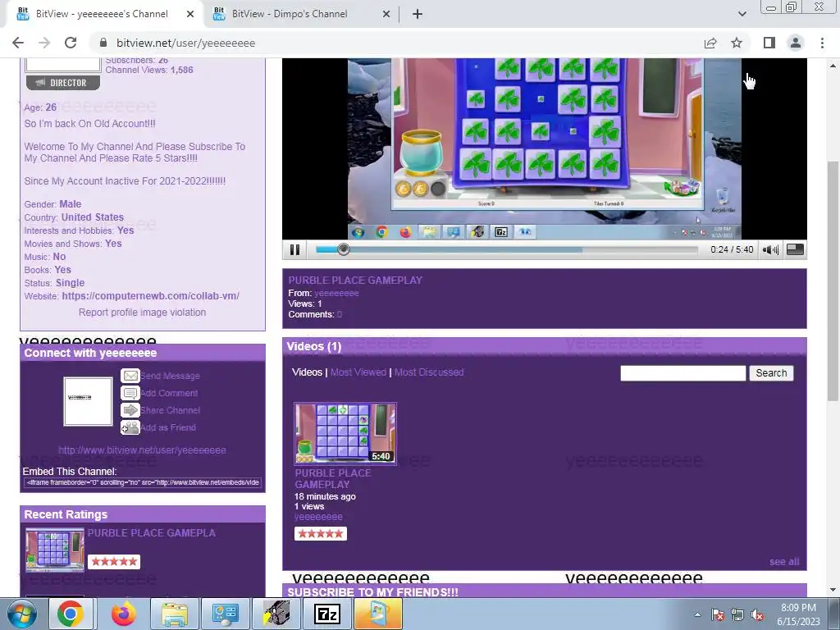Expand the tab search dropdown arrow
Image resolution: width=840 pixels, height=630 pixels.
point(742,14)
